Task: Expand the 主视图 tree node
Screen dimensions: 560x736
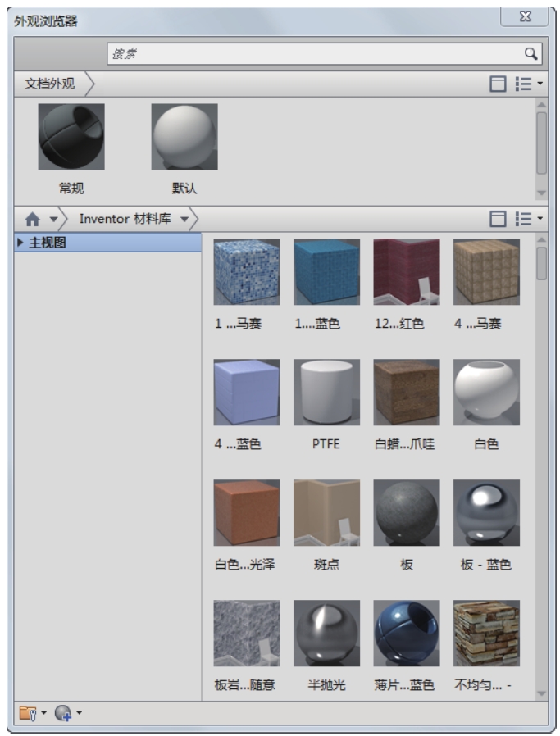Action: point(20,243)
